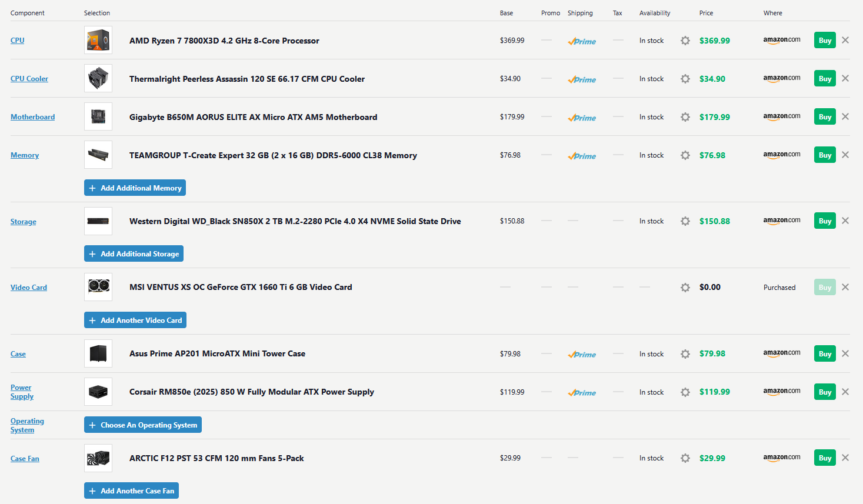Open the Memory component link

click(25, 155)
